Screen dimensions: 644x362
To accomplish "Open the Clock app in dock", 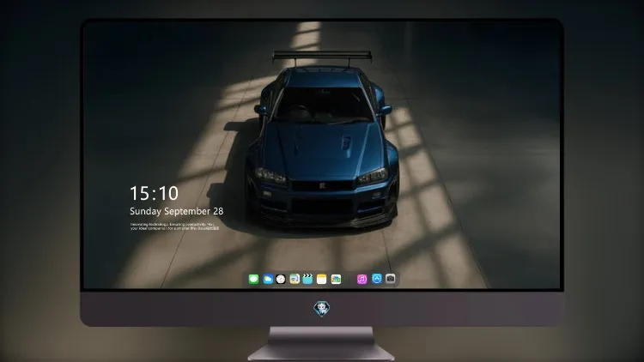I will click(281, 280).
